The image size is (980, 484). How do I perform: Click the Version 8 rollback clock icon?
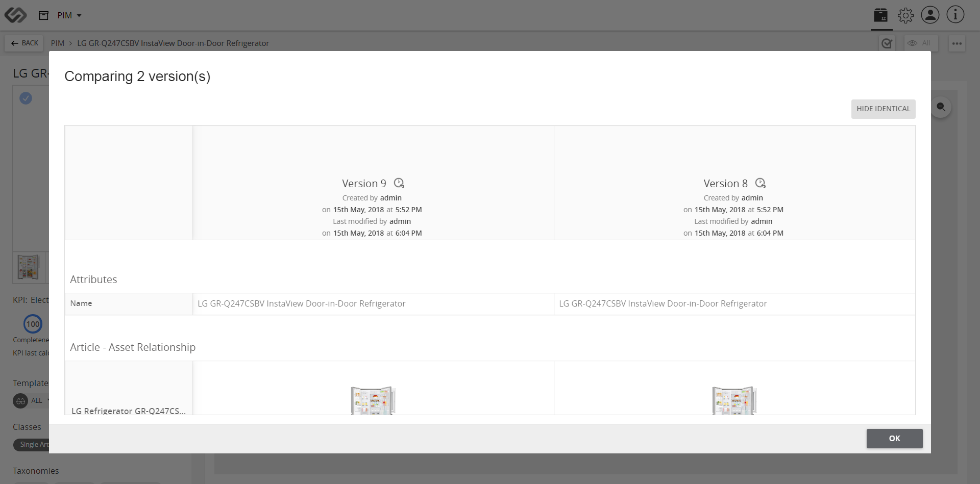pyautogui.click(x=761, y=183)
